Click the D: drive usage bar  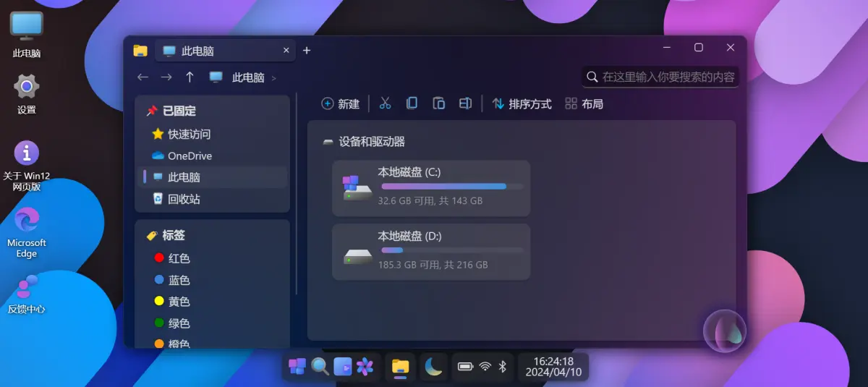pyautogui.click(x=452, y=250)
